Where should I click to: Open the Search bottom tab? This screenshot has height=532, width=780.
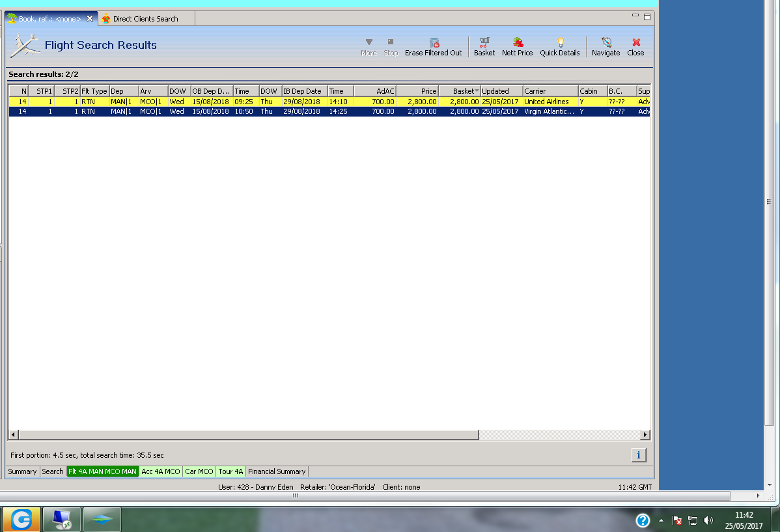click(53, 471)
